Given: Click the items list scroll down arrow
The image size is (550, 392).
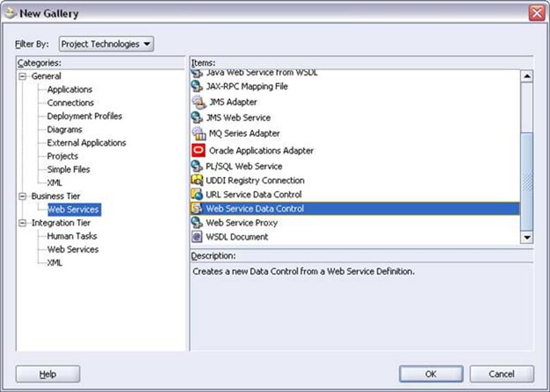Looking at the screenshot, I should (x=527, y=238).
